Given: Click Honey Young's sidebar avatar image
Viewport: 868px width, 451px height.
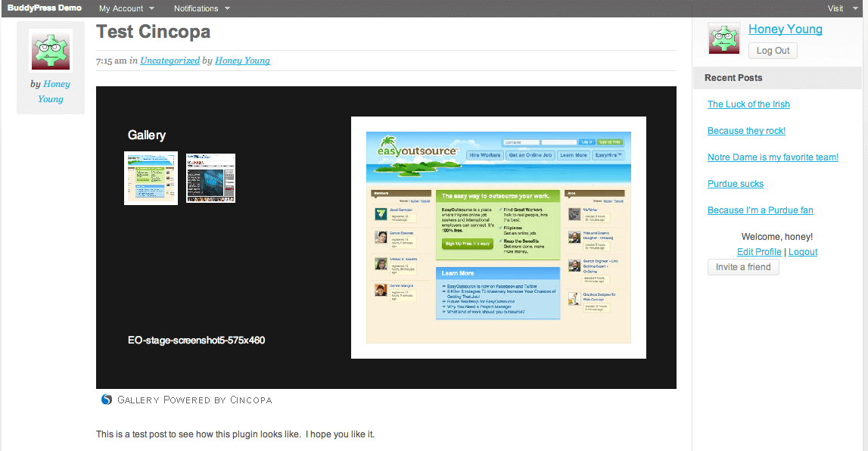Looking at the screenshot, I should (x=723, y=39).
